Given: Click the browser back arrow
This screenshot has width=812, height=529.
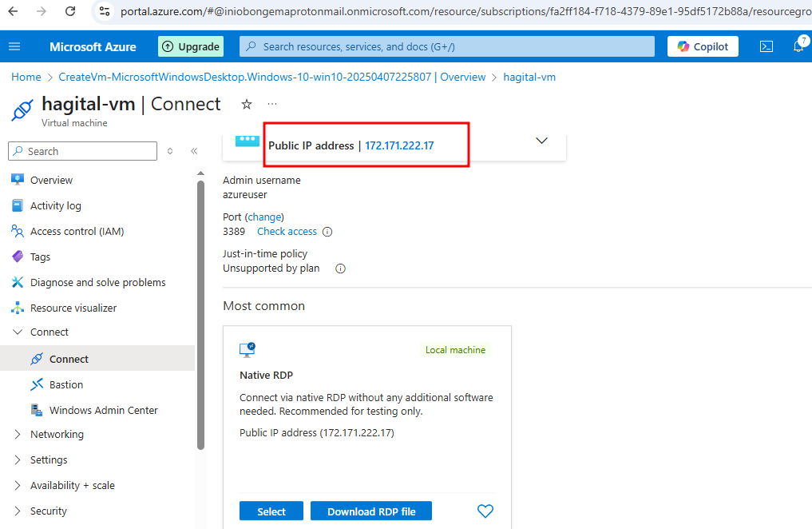Looking at the screenshot, I should click(13, 11).
